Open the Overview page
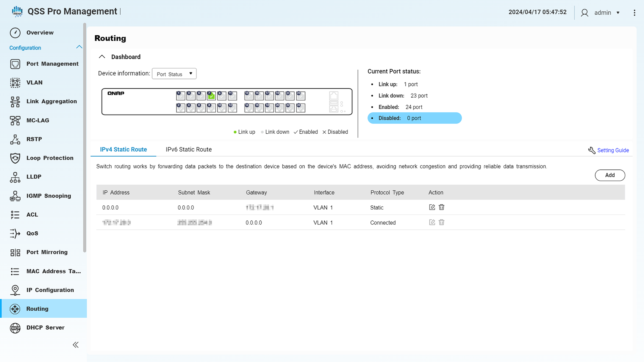Image resolution: width=644 pixels, height=362 pixels. tap(40, 33)
